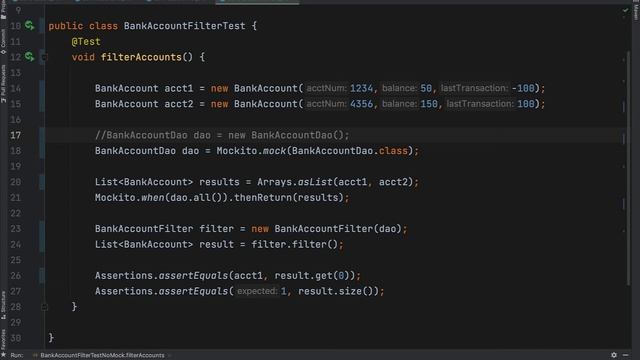Click the lastTransaction value -100

(x=523, y=89)
